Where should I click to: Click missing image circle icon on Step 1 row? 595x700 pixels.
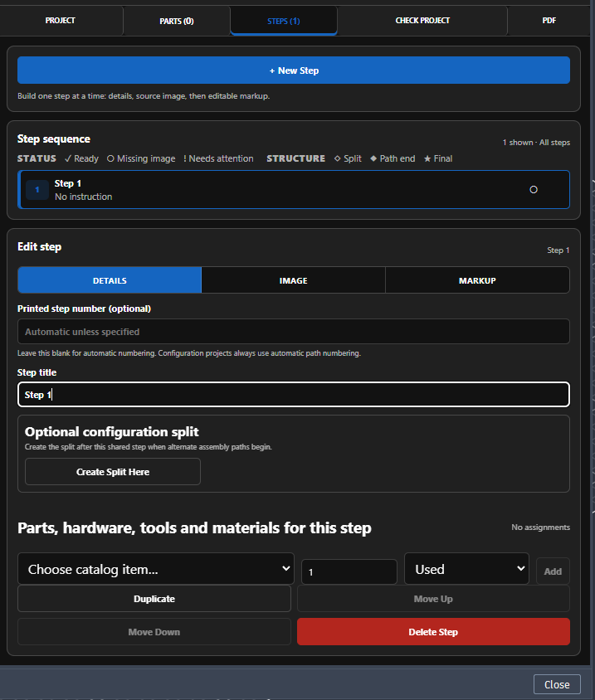(534, 190)
